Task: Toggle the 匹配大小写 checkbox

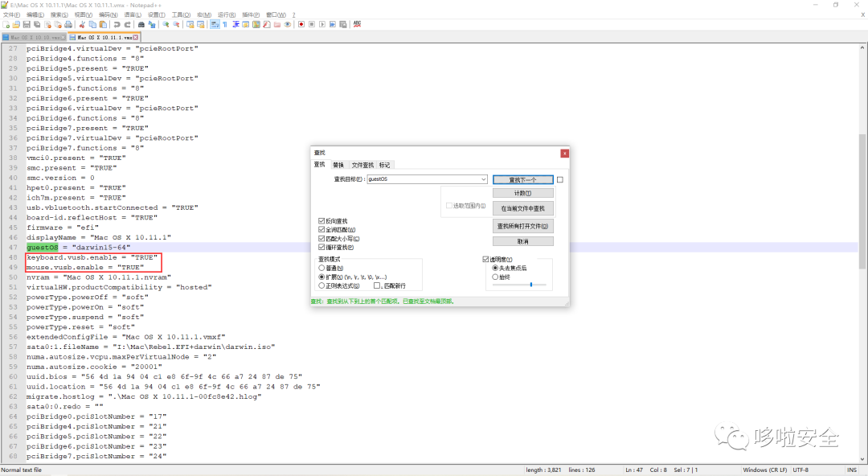Action: [321, 239]
